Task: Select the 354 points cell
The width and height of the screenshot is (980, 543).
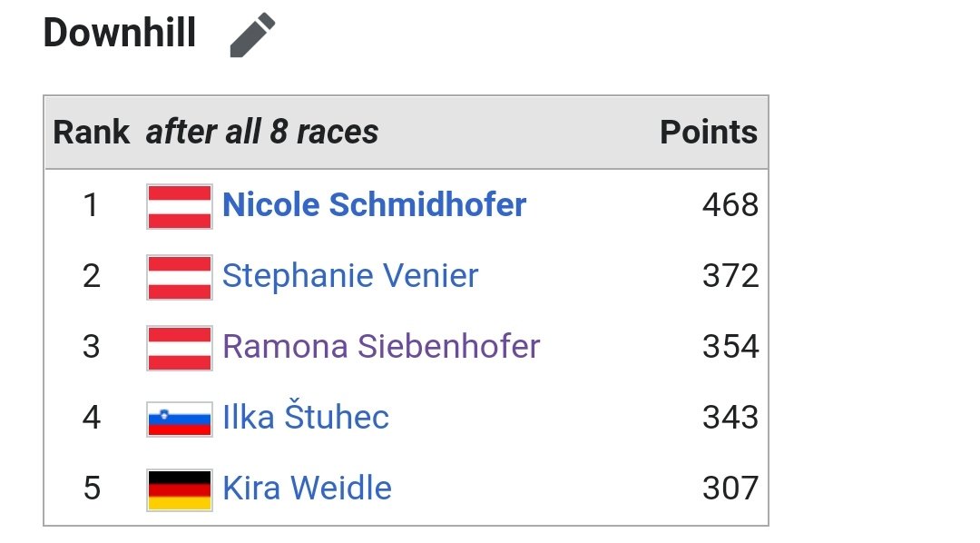Action: 730,346
